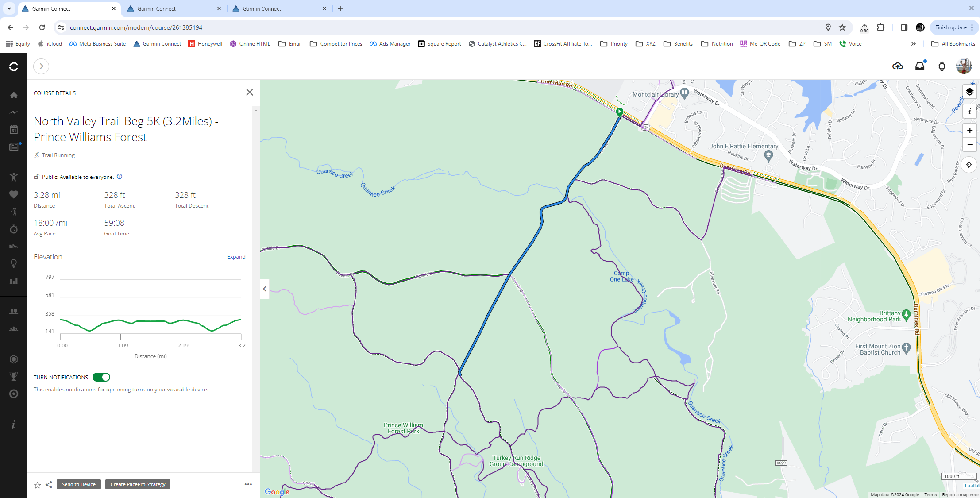
Task: Open the Chrome tab search dropdown
Action: point(9,8)
